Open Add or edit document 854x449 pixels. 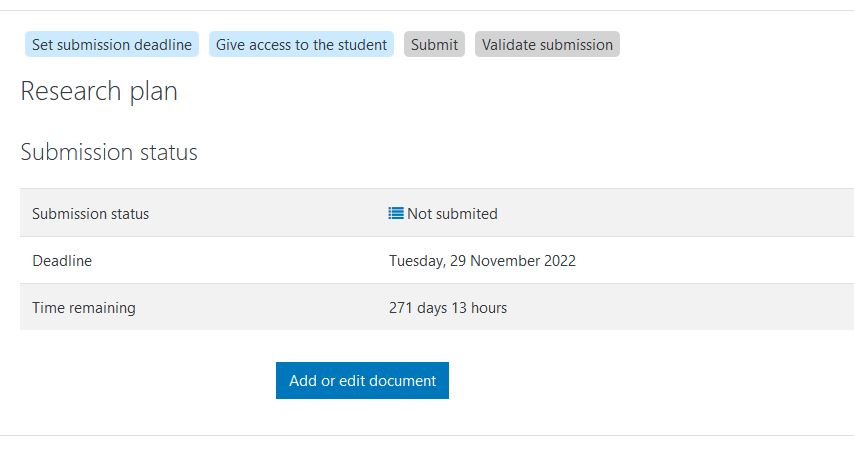coord(362,381)
